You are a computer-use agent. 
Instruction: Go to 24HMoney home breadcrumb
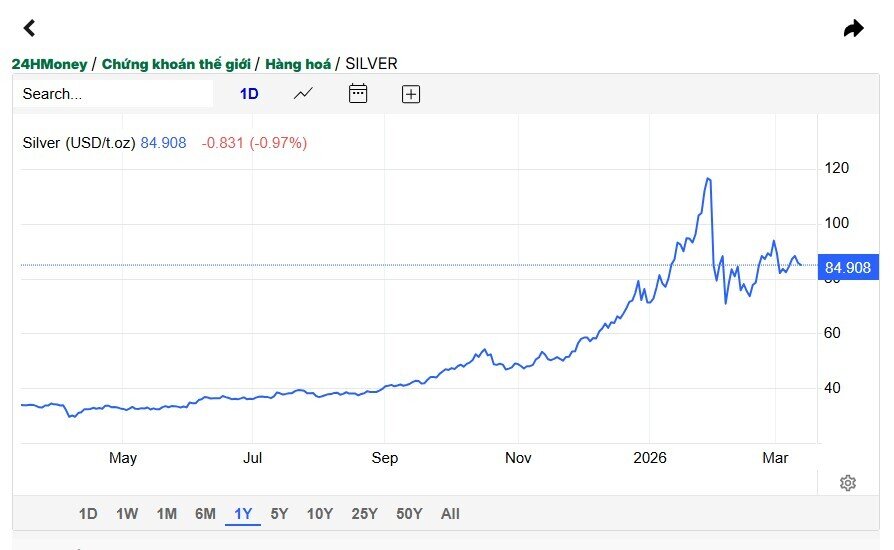(49, 64)
